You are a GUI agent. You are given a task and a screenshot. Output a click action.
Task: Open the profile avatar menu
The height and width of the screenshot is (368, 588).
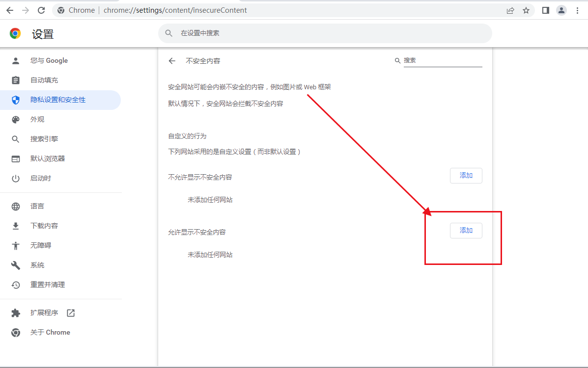[561, 10]
